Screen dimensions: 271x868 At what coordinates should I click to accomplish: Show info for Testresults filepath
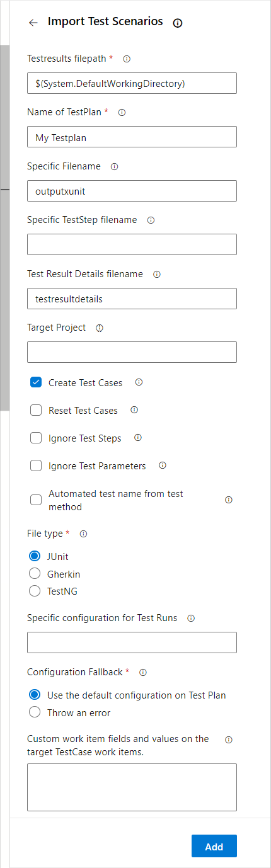(127, 59)
